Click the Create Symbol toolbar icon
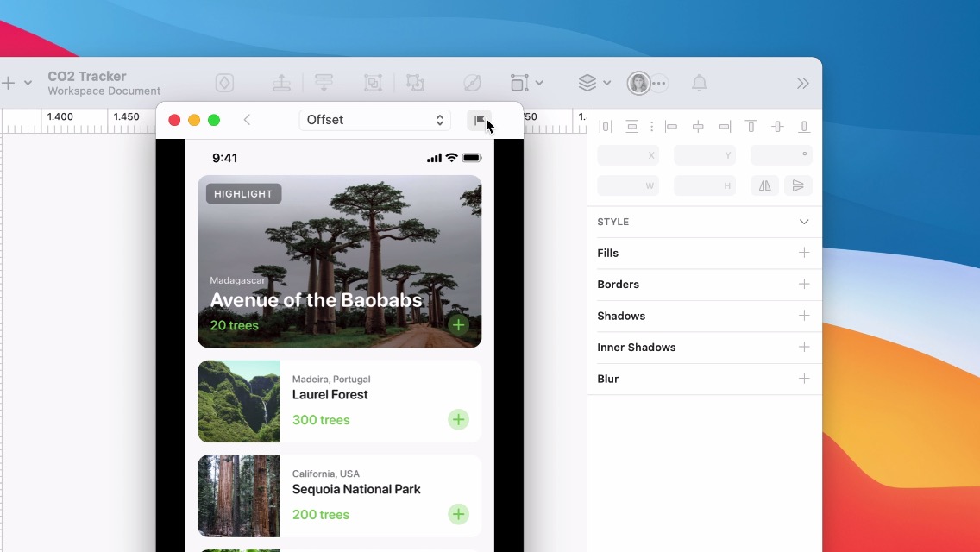 [x=224, y=83]
